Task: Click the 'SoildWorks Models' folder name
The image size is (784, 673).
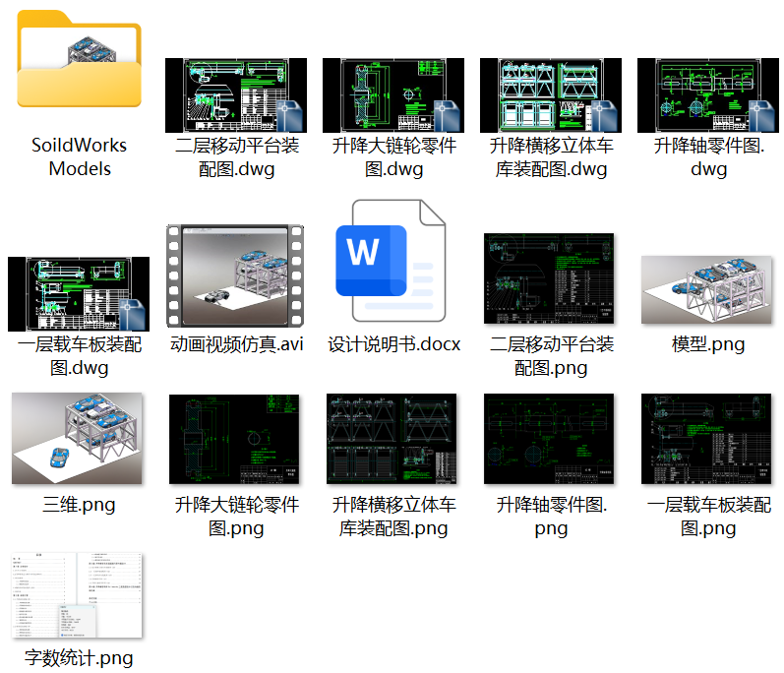Action: [79, 157]
